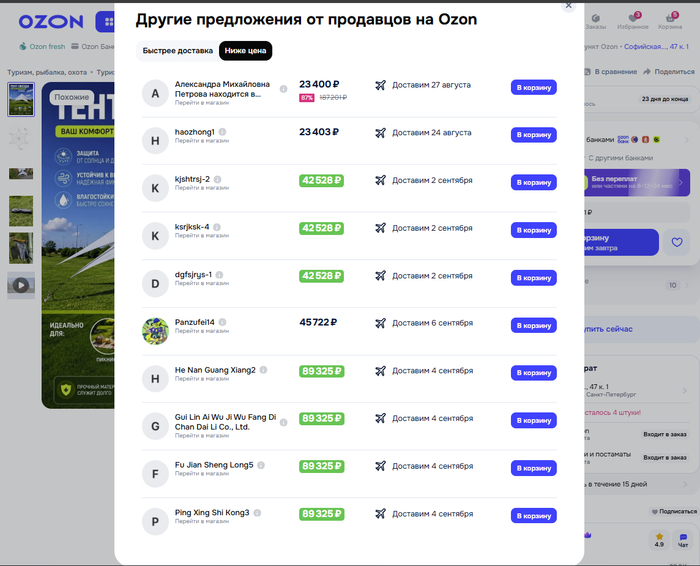Add Александра Михайловна Петрова offer to cart
This screenshot has width=700, height=566.
(533, 87)
